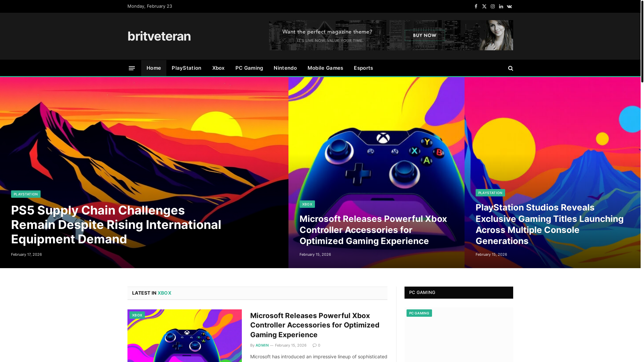Click XBOX badge on list thumbnail

coord(137,315)
